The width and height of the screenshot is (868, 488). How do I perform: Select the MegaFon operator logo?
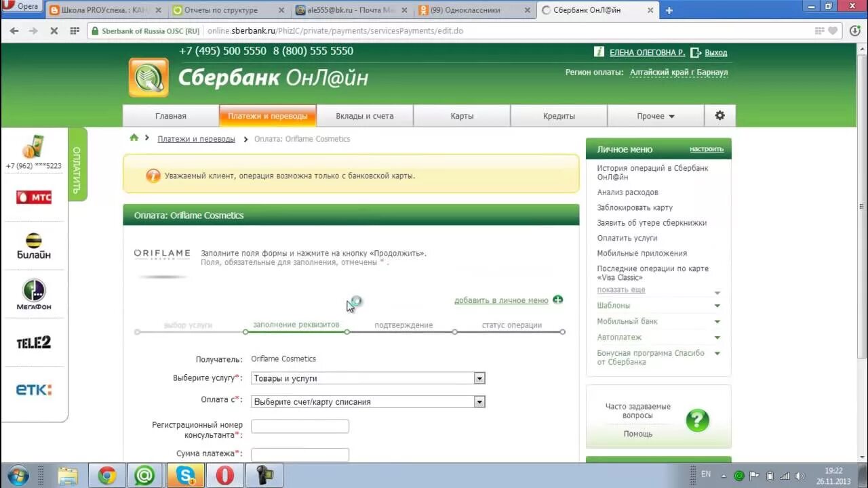click(x=34, y=295)
